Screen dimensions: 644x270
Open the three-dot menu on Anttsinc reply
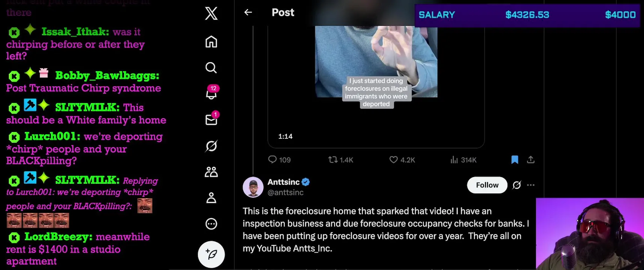coord(530,185)
